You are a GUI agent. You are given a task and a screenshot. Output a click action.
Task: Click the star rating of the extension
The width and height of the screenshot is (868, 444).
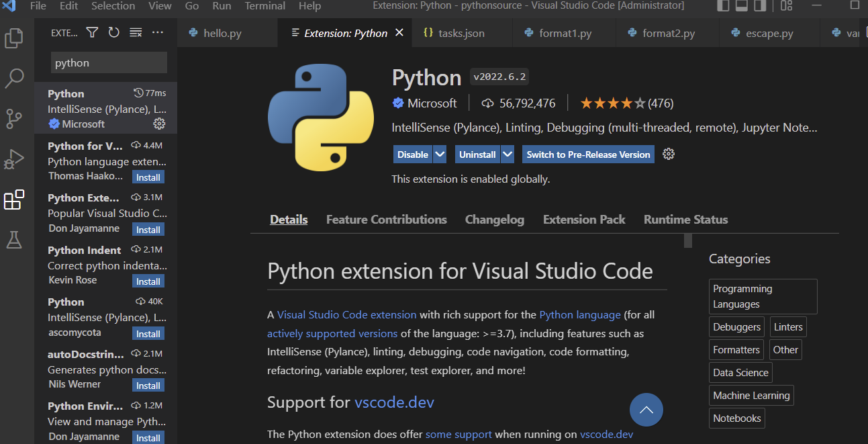[612, 103]
